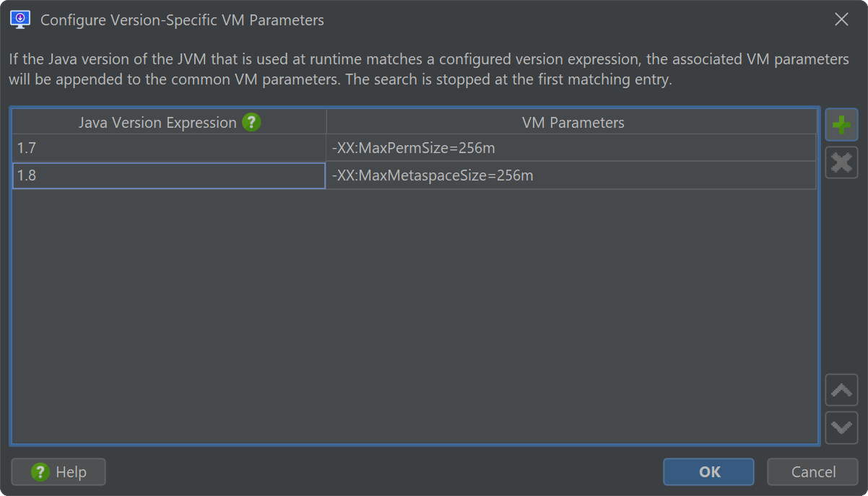Close the dialog with the X button
This screenshot has width=868, height=496.
[x=841, y=19]
